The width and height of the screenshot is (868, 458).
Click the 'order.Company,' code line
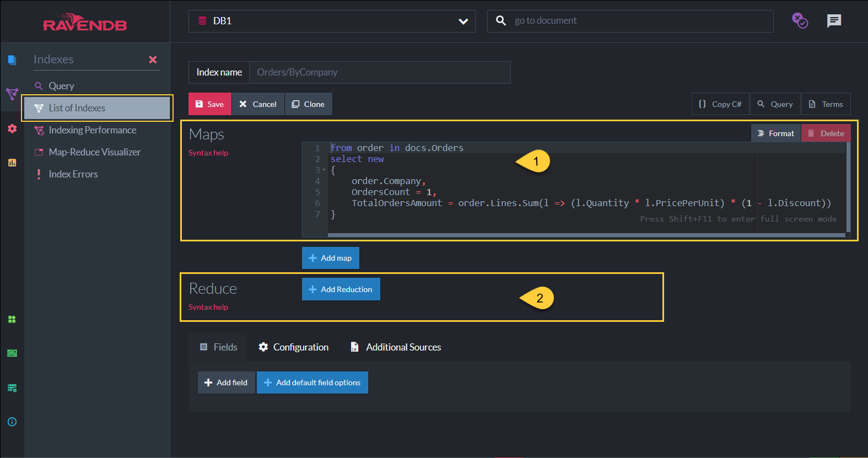click(x=389, y=181)
